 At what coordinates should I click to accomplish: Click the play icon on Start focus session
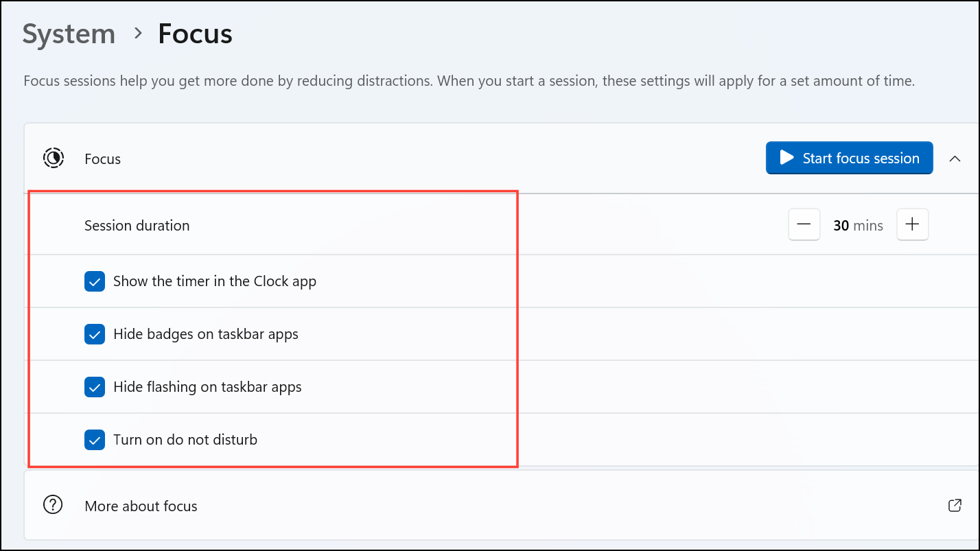tap(786, 158)
